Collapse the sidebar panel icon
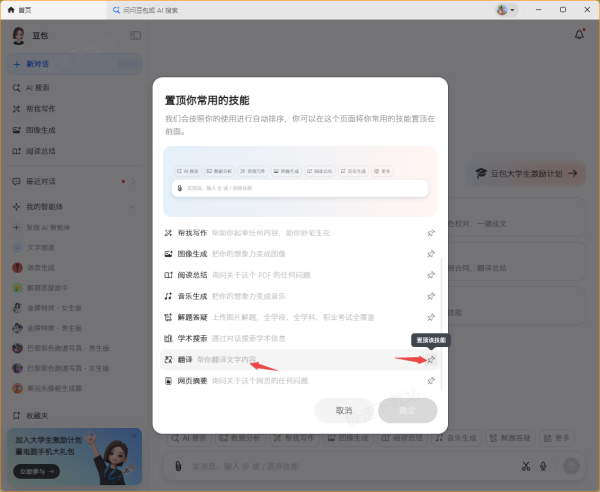This screenshot has height=492, width=600. click(135, 36)
